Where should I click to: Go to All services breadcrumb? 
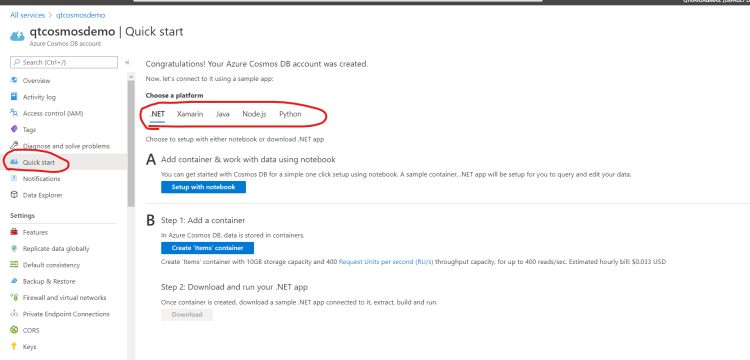point(27,15)
